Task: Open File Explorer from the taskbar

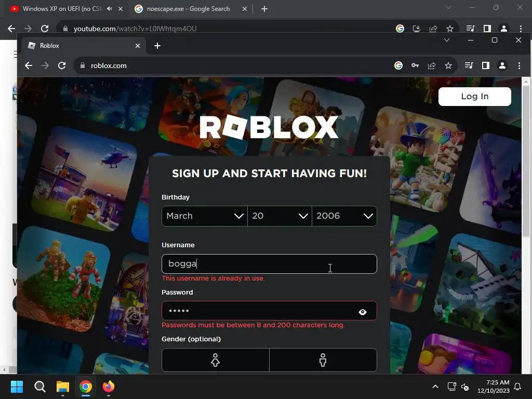Action: click(63, 387)
